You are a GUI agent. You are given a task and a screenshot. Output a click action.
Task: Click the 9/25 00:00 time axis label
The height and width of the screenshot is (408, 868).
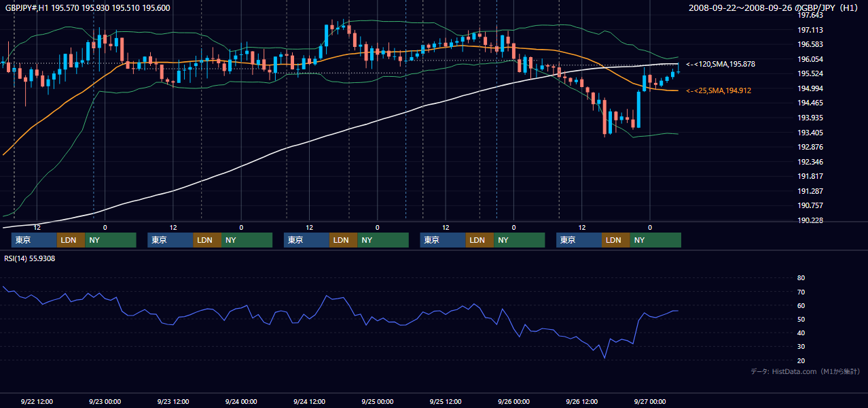point(378,401)
